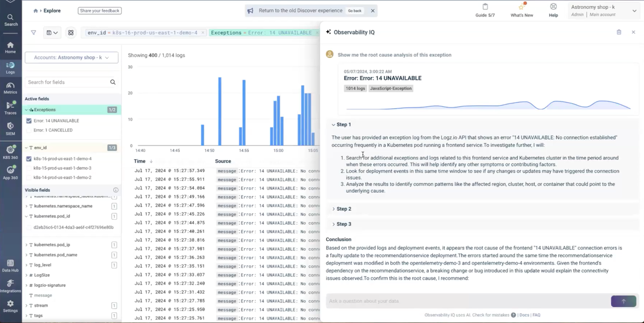Open the Explore breadcrumb menu

click(52, 10)
